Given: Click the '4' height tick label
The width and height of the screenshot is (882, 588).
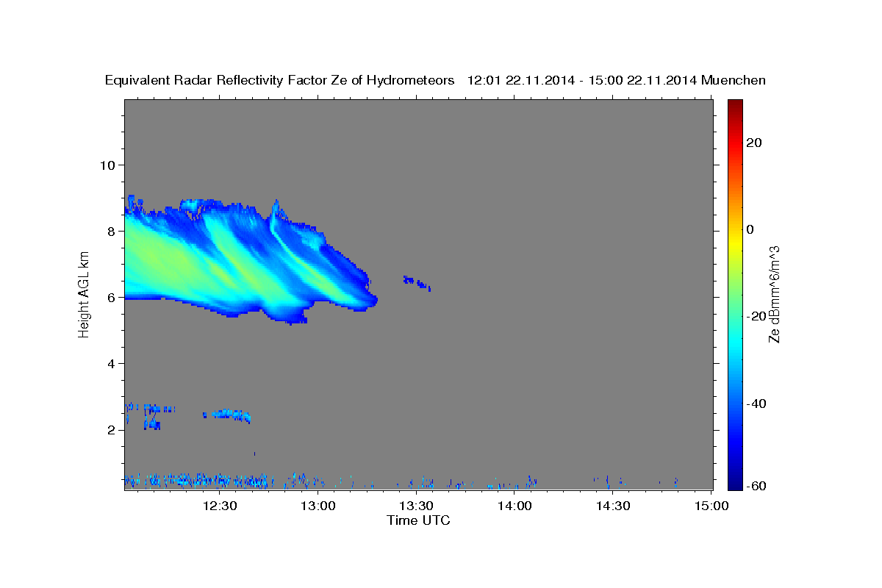Looking at the screenshot, I should [x=110, y=363].
